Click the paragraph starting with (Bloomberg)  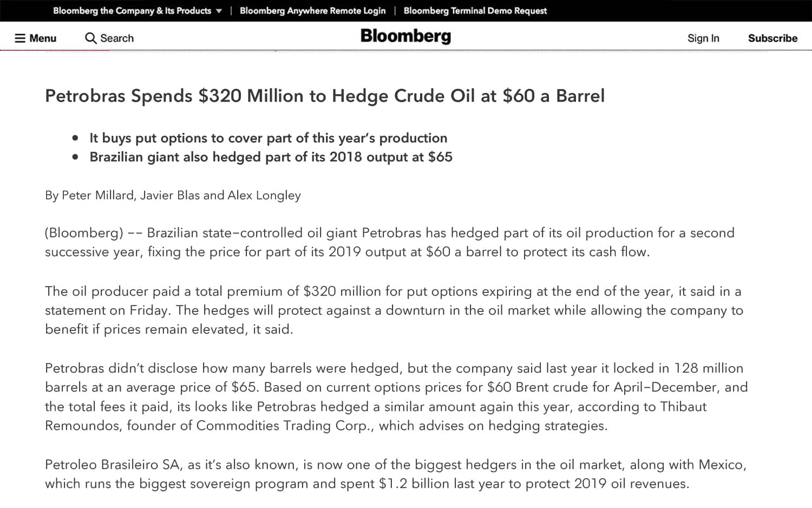coord(390,242)
